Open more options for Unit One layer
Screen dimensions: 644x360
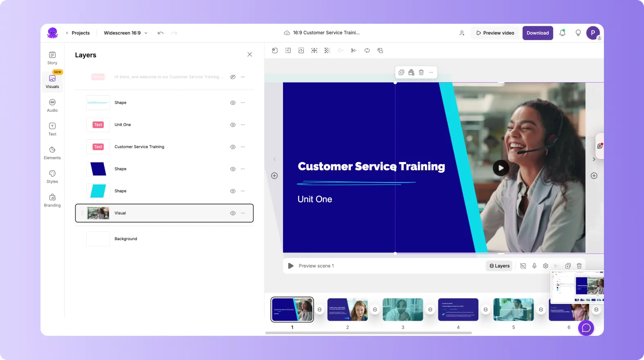pyautogui.click(x=243, y=125)
